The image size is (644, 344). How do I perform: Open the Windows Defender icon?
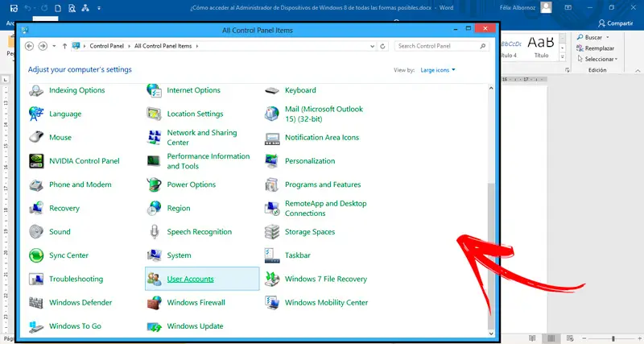coord(36,302)
